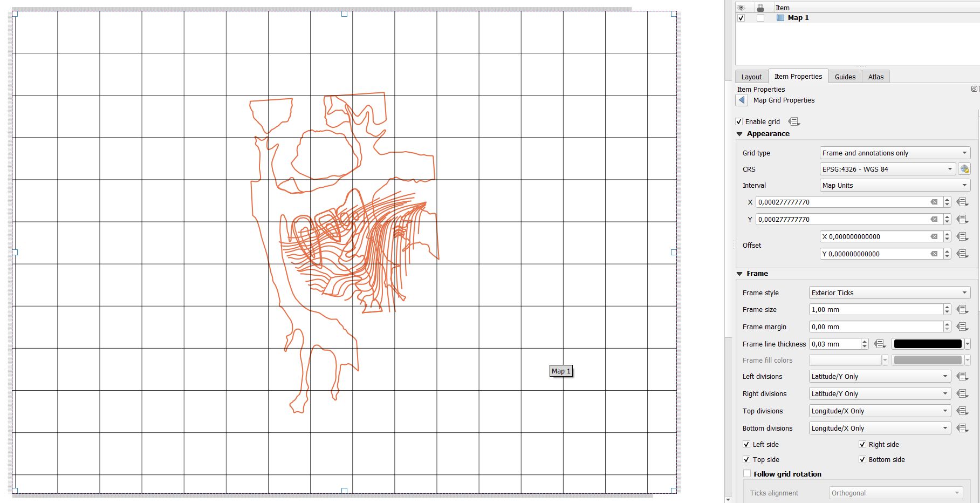Switch to the Atlas tab
This screenshot has height=503, width=980.
coord(875,76)
